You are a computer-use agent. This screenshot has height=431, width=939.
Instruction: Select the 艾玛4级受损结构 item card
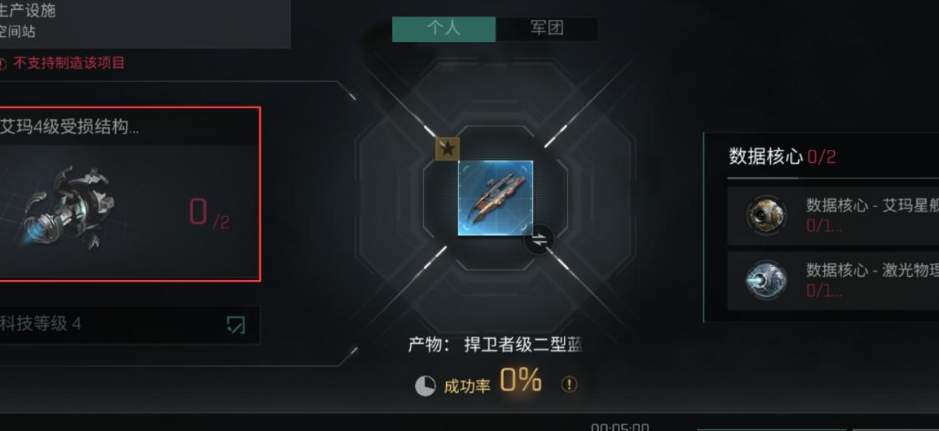pos(129,194)
